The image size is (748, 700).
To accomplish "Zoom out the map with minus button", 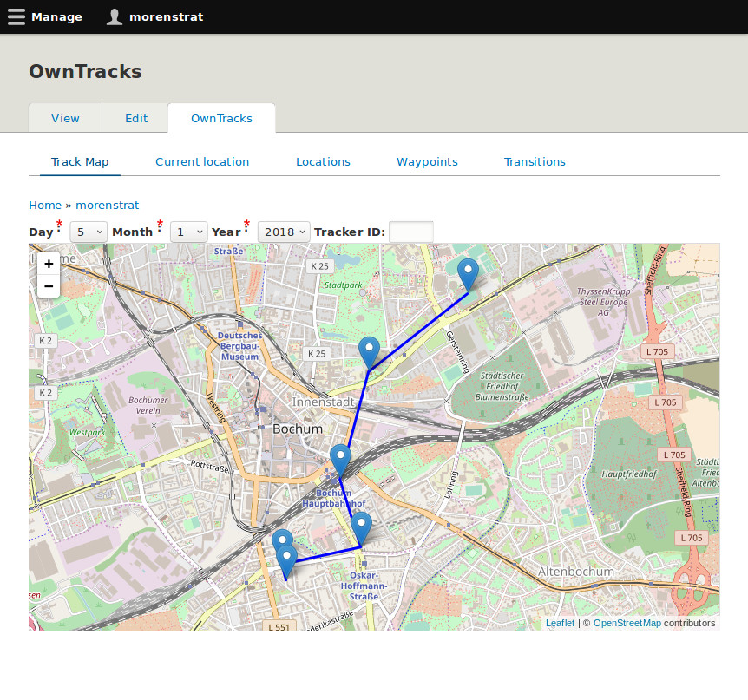I will [x=49, y=286].
